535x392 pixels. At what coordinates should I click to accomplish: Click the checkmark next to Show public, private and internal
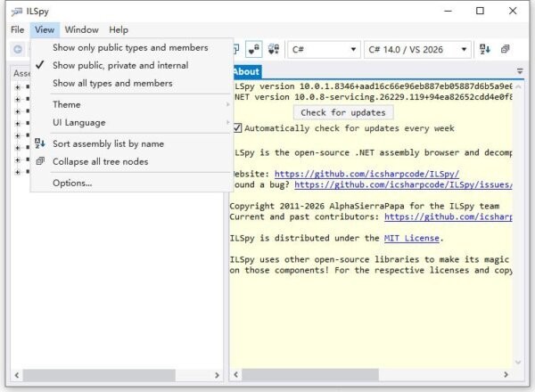click(x=40, y=64)
